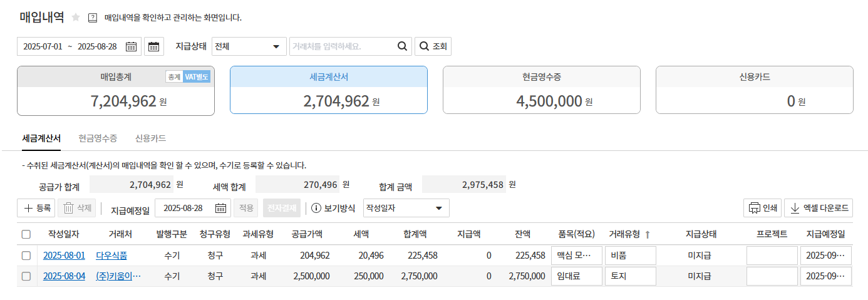Click the 엑셀 다운로드 download button
This screenshot has width=868, height=300.
click(x=818, y=208)
